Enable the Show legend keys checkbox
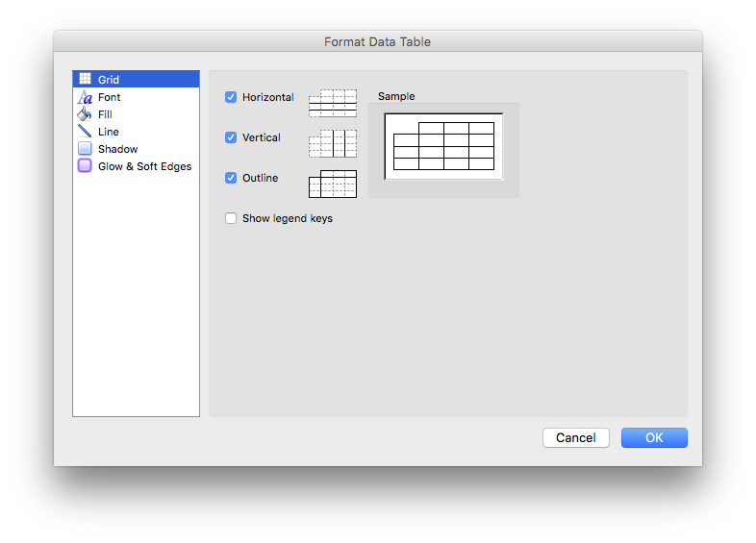This screenshot has width=756, height=543. point(231,218)
